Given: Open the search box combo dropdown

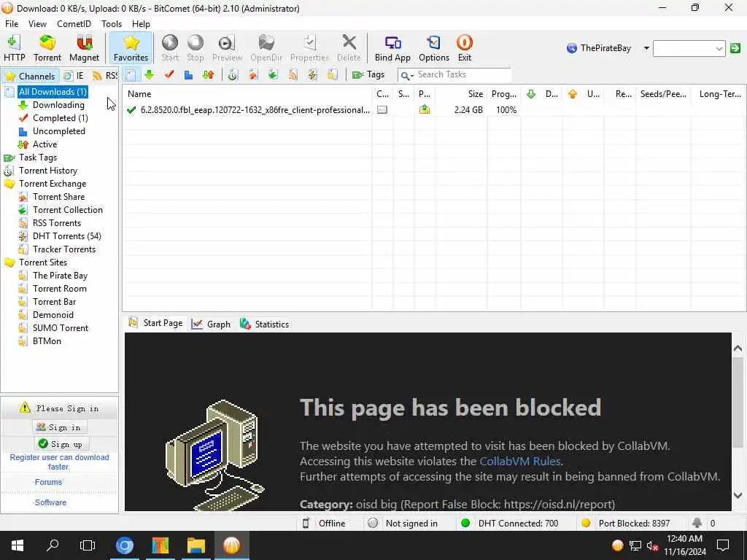Looking at the screenshot, I should (719, 49).
